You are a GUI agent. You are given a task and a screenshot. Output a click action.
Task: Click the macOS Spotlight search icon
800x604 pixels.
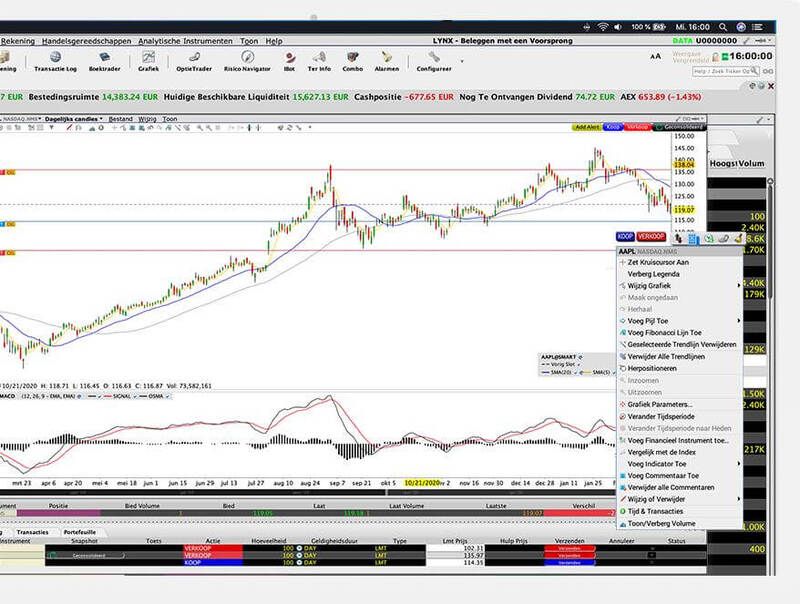[x=723, y=27]
